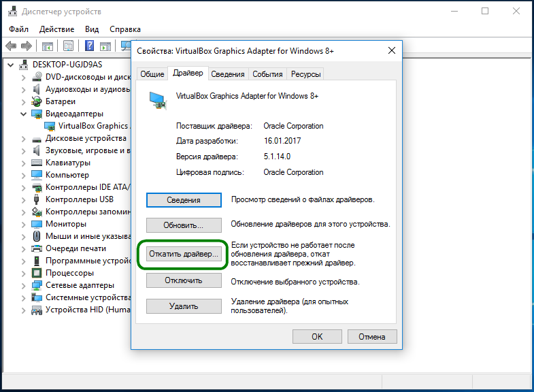Image resolution: width=534 pixels, height=392 pixels.
Task: Click the Компьютер monitor icon
Action: click(37, 175)
